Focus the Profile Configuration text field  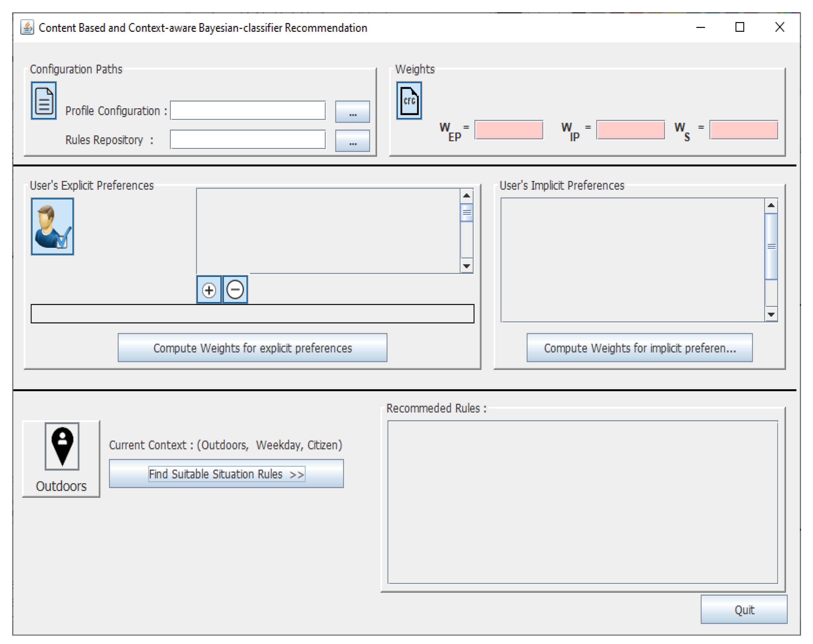pos(248,110)
